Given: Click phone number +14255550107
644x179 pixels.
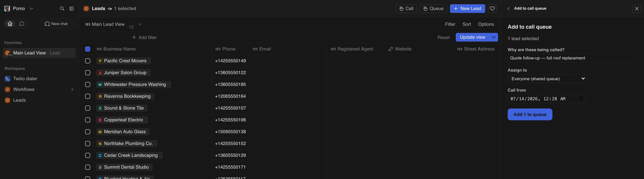Looking at the screenshot, I should pyautogui.click(x=230, y=108).
